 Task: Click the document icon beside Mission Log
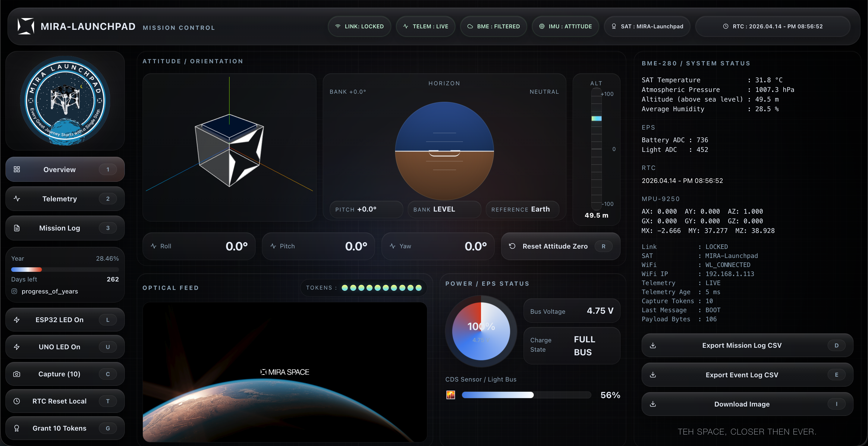pyautogui.click(x=17, y=228)
